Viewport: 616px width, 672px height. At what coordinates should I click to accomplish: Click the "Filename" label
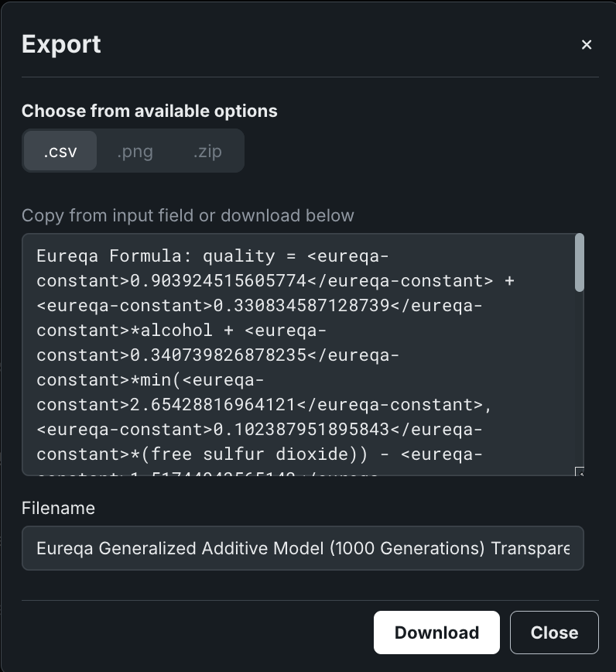58,509
